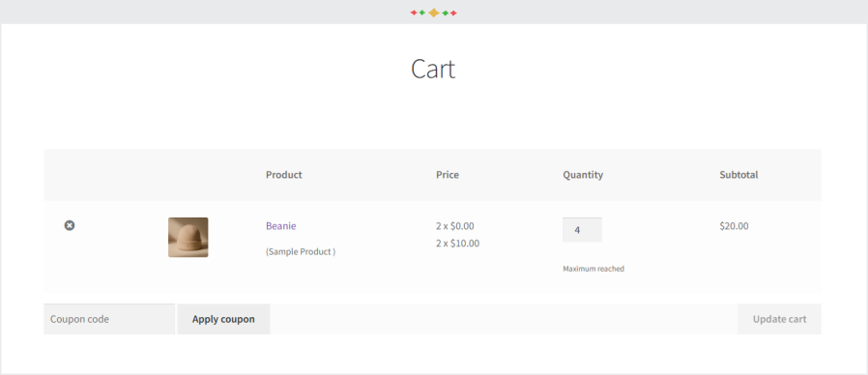Click the 'Maximum reached' notice

pyautogui.click(x=593, y=269)
